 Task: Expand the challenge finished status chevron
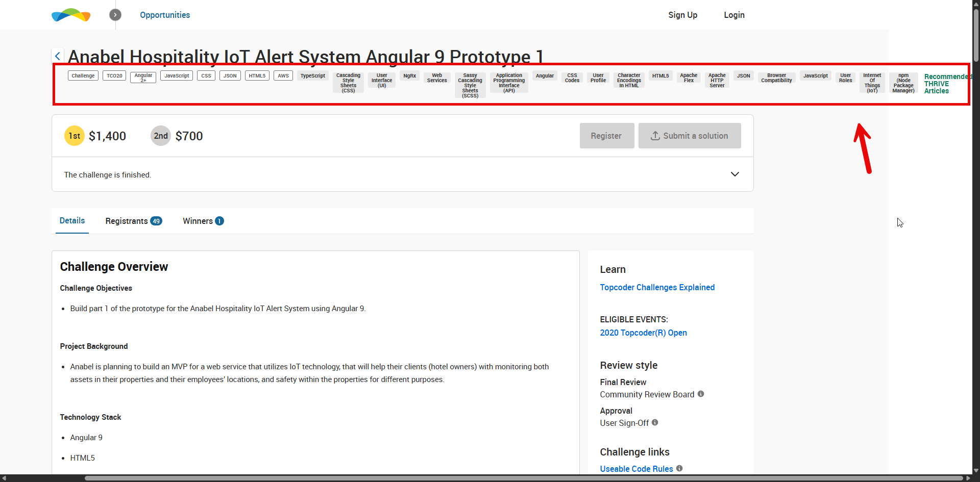[x=734, y=174]
